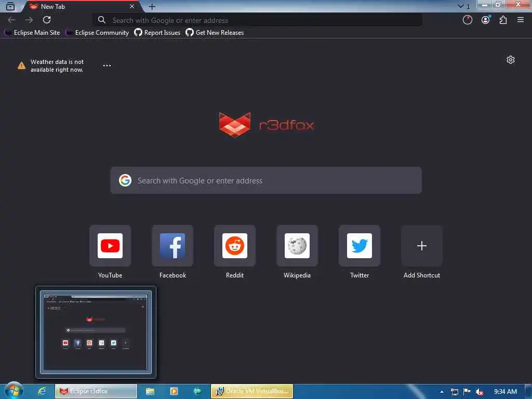Open the green globe taskbar icon
This screenshot has height=399, width=532.
point(197,391)
